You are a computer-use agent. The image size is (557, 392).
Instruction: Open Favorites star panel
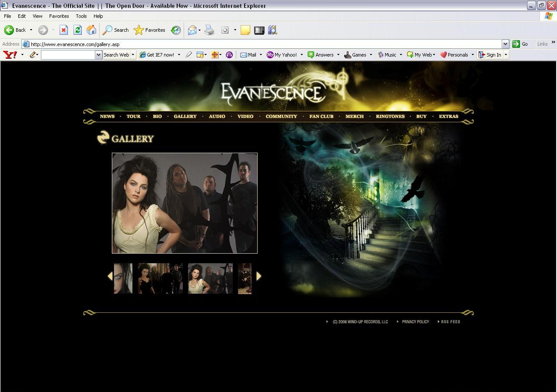tap(150, 30)
